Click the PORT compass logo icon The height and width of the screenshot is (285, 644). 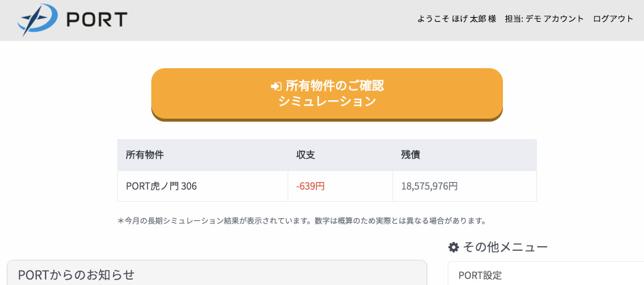38,20
